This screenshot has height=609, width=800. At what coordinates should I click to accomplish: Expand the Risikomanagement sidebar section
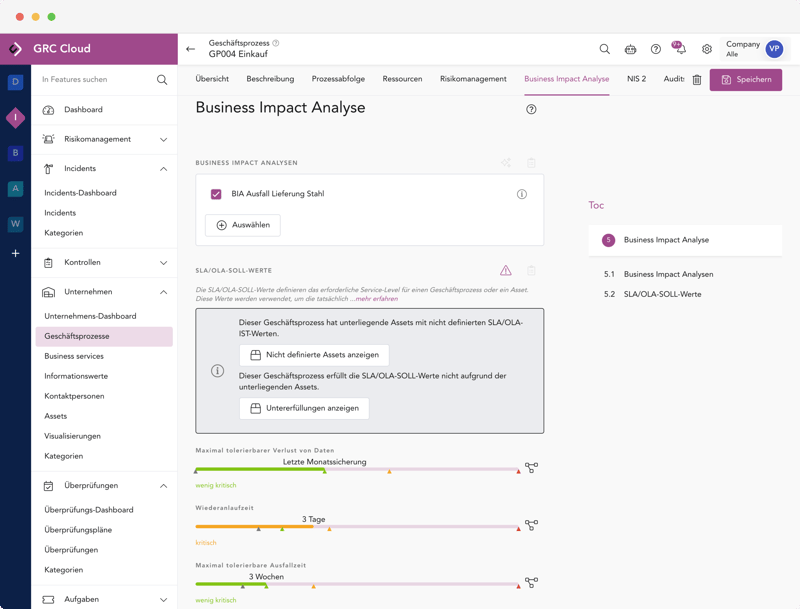click(162, 140)
